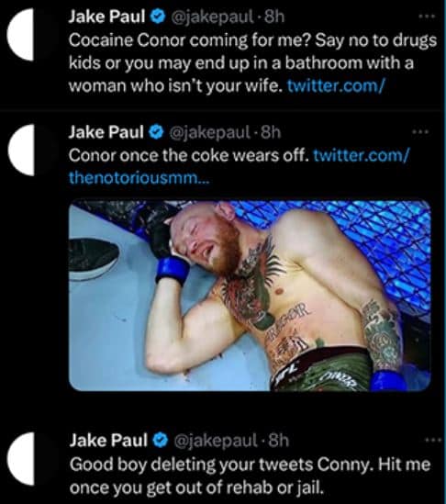
Task: Open profile avatar beside first tweet
Action: pos(21,34)
